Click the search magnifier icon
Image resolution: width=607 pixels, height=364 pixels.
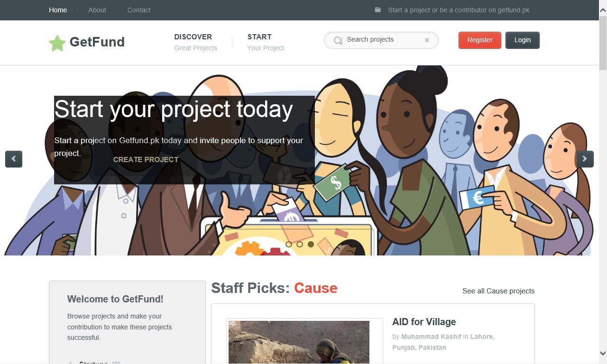[x=338, y=41]
